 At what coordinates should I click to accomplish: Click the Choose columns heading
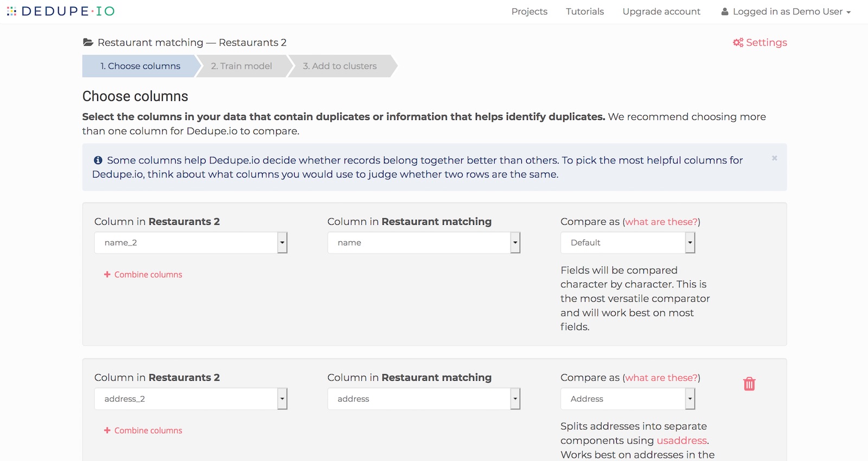click(135, 96)
